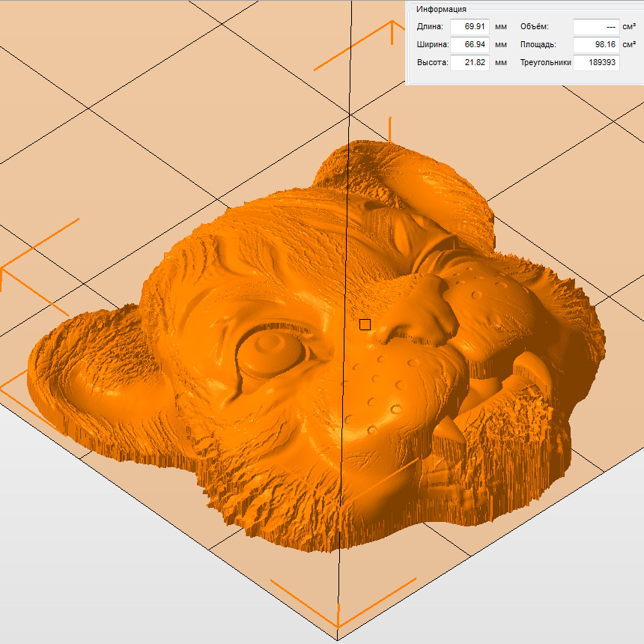The height and width of the screenshot is (644, 644).
Task: Click the orange corner marker at bottom
Action: click(x=338, y=614)
